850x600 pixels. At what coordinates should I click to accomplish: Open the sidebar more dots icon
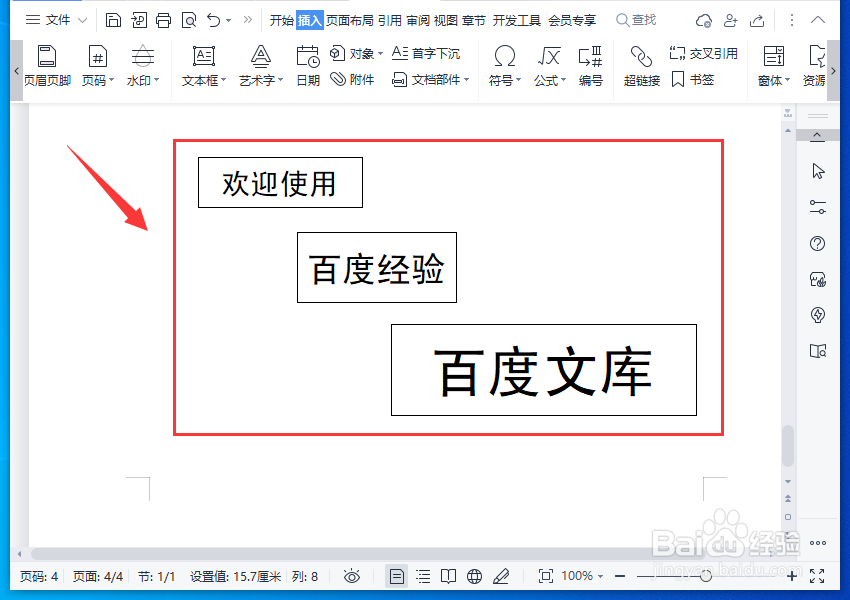click(817, 543)
